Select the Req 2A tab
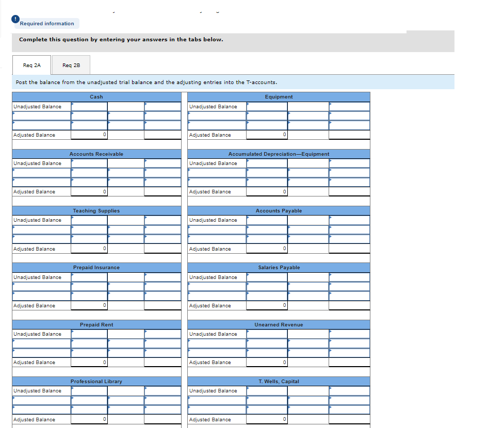The width and height of the screenshot is (504, 428). pos(31,65)
